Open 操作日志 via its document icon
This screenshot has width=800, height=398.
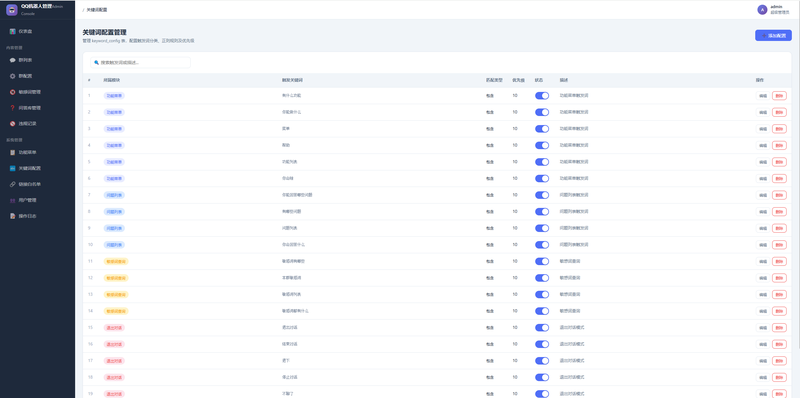tap(12, 216)
